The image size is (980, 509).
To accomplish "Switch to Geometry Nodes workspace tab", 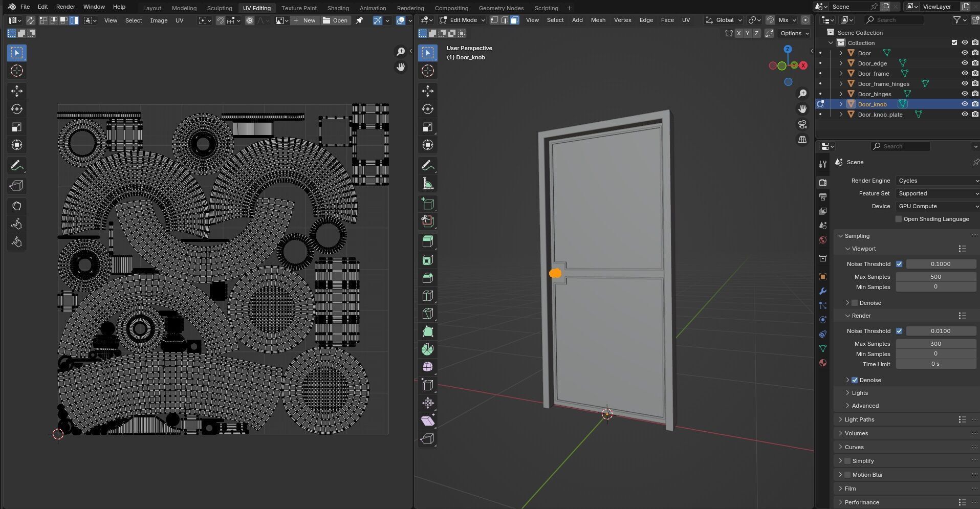I will click(x=501, y=8).
